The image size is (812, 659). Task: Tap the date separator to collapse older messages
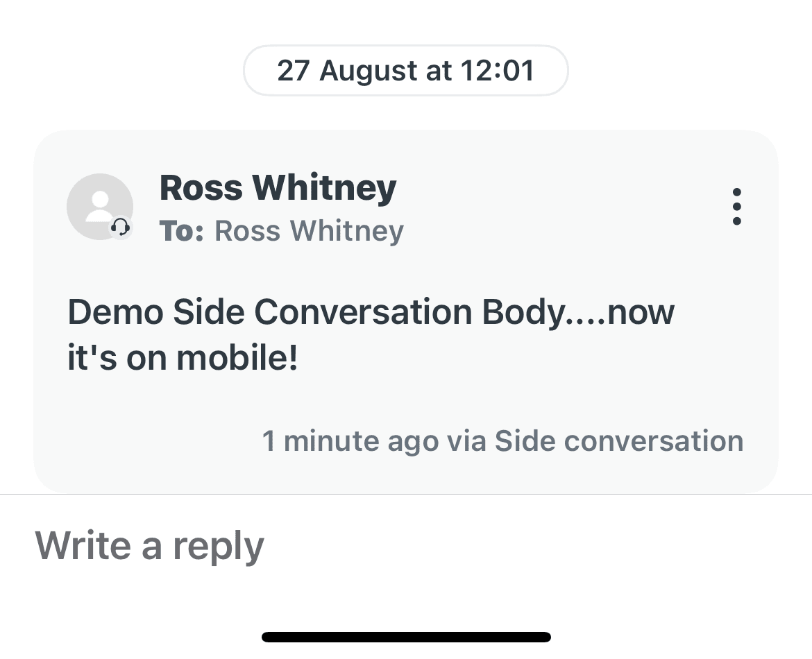[x=405, y=70]
